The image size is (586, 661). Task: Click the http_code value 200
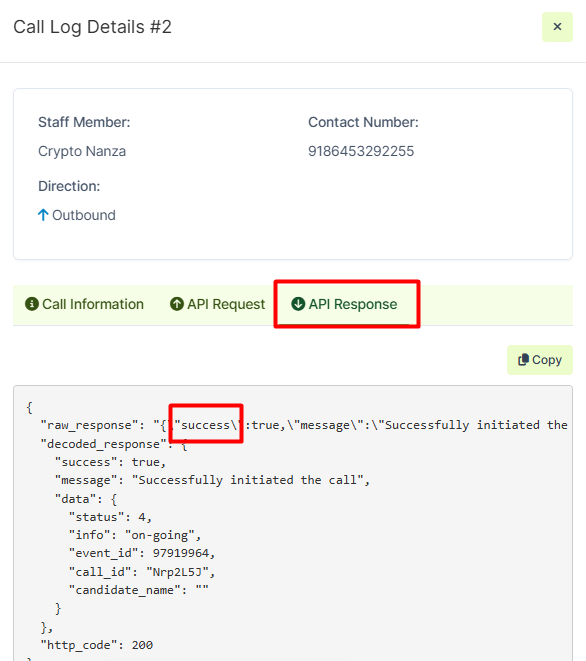[x=142, y=645]
